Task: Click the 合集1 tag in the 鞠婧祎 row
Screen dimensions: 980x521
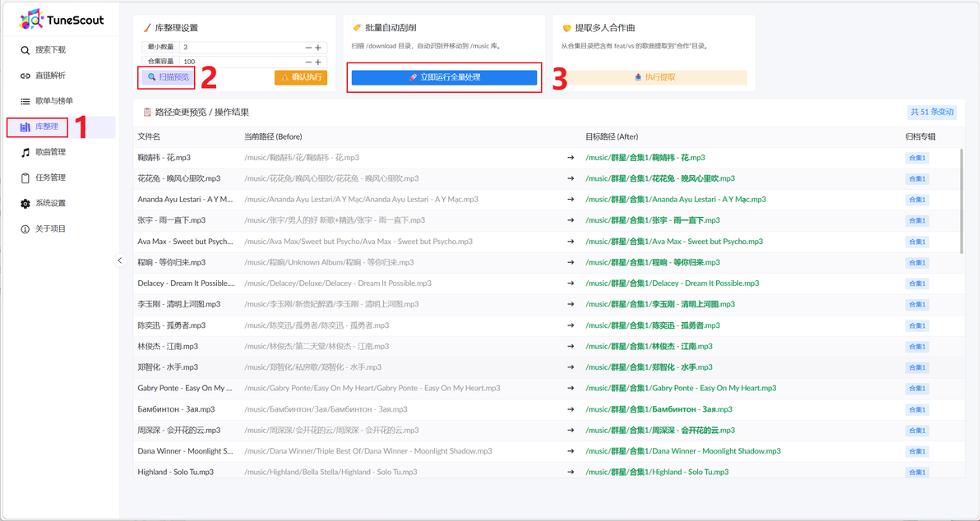Action: [917, 158]
